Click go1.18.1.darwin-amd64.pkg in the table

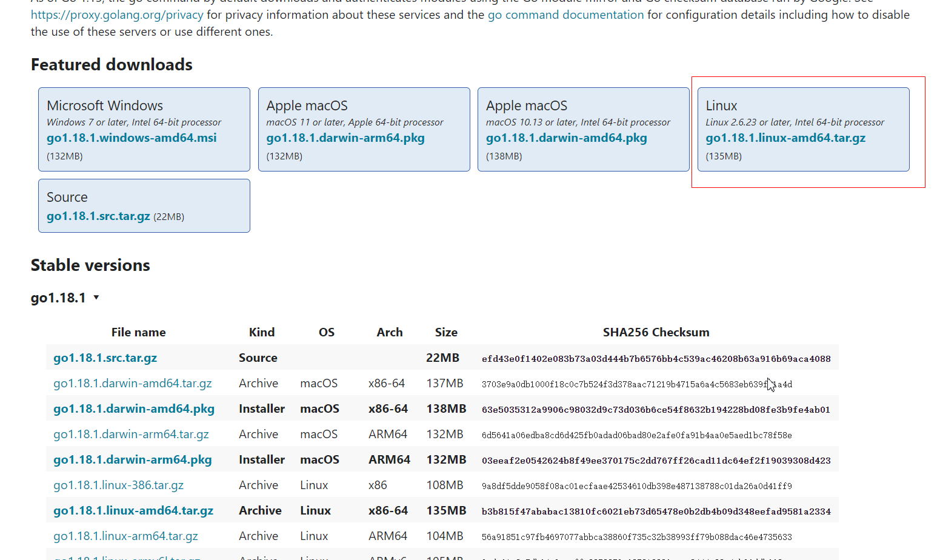134,408
